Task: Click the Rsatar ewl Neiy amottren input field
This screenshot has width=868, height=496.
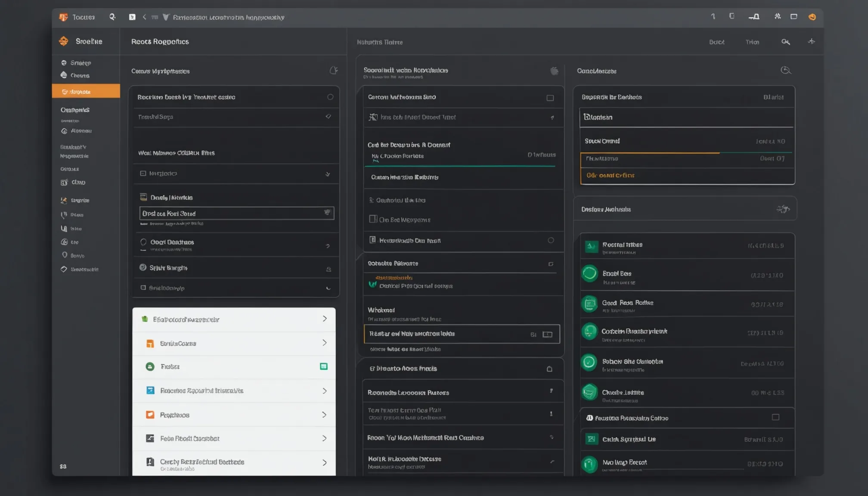Action: tap(462, 334)
